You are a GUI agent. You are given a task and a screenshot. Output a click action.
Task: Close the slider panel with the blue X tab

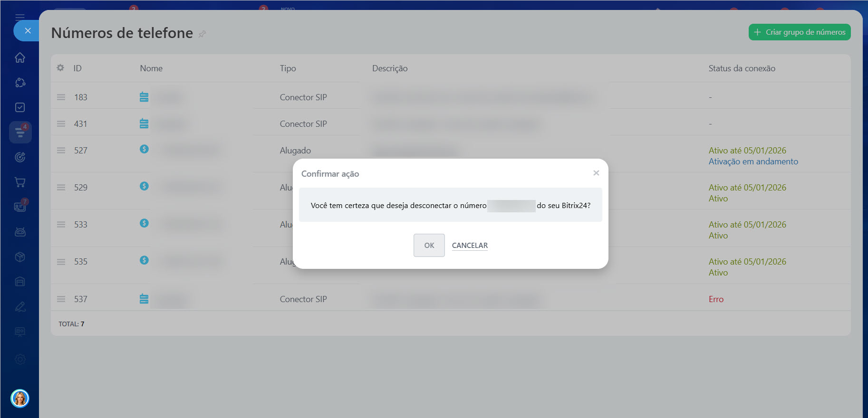pyautogui.click(x=28, y=31)
